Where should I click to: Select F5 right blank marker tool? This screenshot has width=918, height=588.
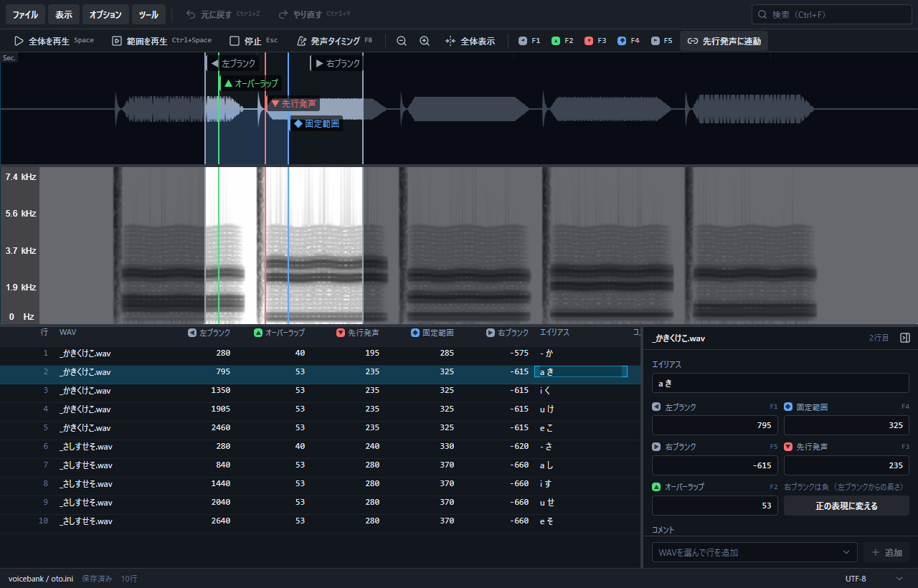(661, 41)
